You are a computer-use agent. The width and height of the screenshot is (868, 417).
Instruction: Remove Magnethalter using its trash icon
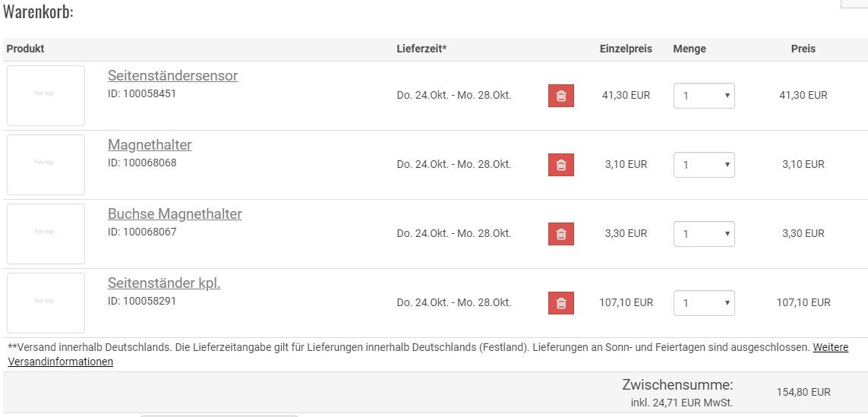tap(560, 165)
